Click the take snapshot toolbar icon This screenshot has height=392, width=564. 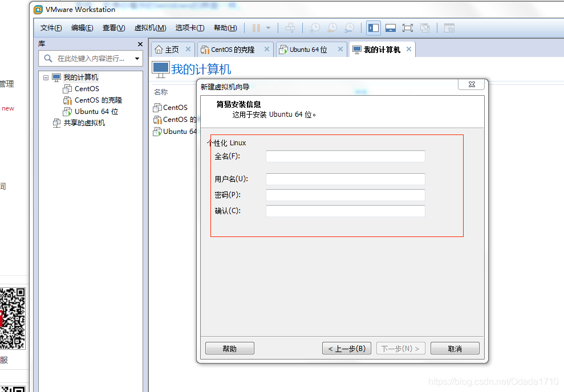point(315,28)
